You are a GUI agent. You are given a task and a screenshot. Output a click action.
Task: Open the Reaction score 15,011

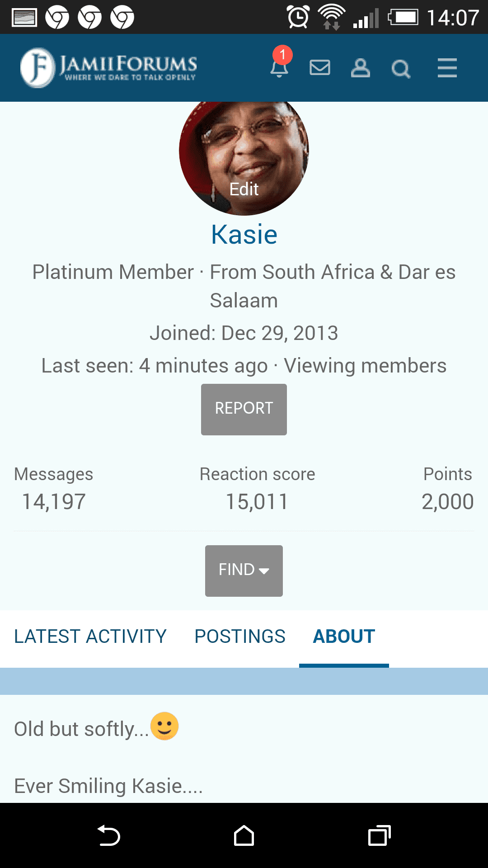(257, 501)
